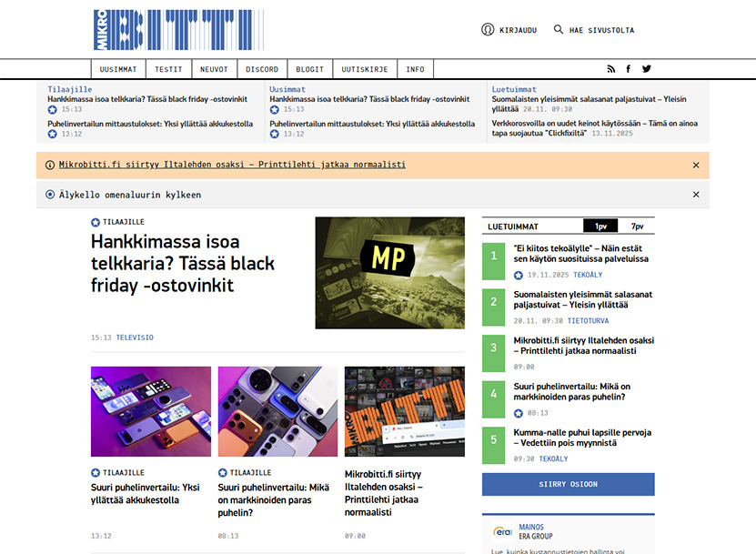Open the Facebook icon in navigation bar
756x554 pixels.
pyautogui.click(x=628, y=69)
